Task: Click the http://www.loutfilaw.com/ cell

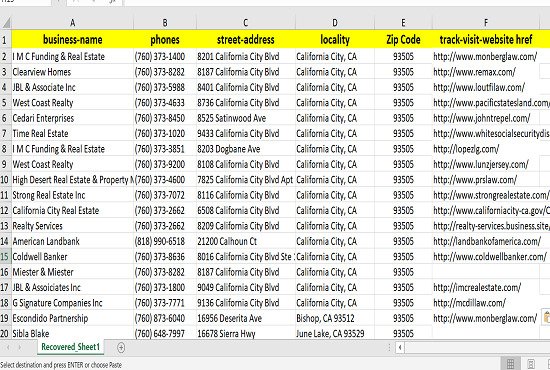Action: (486, 87)
